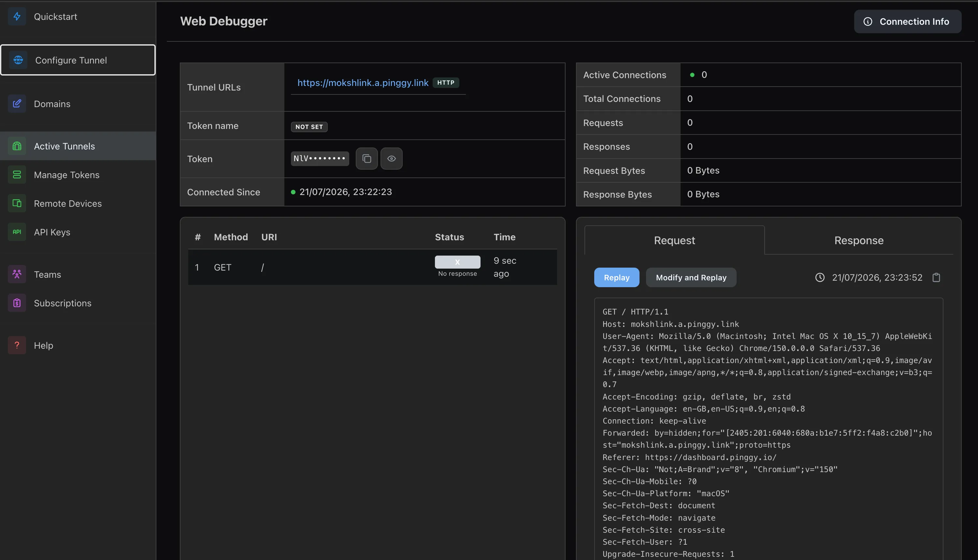Click the Replay button
The image size is (978, 560).
click(x=616, y=277)
